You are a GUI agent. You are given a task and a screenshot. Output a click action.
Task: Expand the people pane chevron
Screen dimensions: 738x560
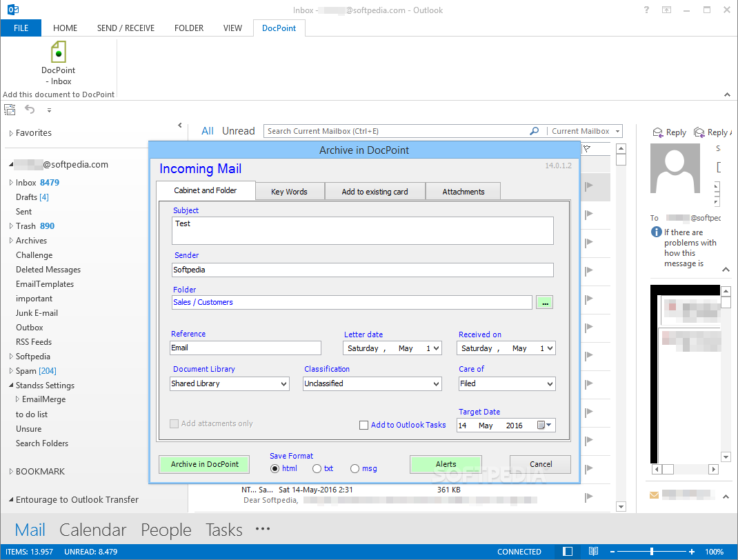tap(726, 497)
